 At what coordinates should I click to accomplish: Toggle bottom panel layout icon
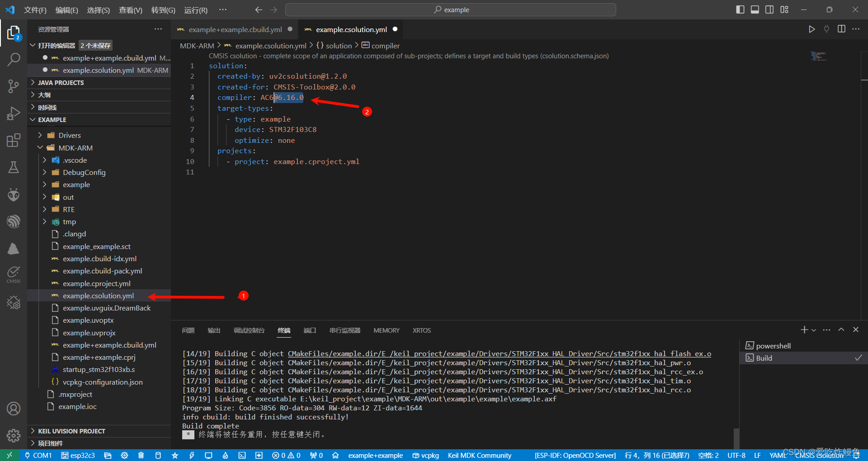point(755,9)
